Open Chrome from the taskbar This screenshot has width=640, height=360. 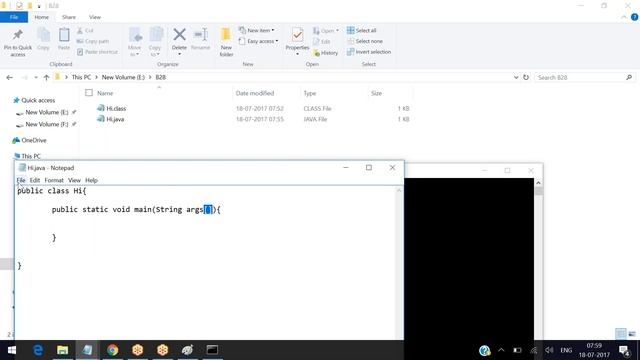(x=112, y=350)
